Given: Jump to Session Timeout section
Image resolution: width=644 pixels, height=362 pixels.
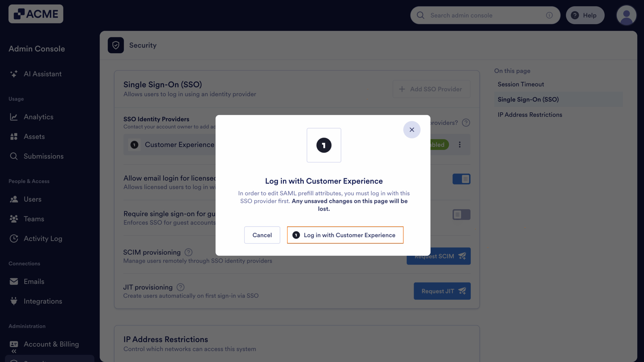Looking at the screenshot, I should coord(521,84).
